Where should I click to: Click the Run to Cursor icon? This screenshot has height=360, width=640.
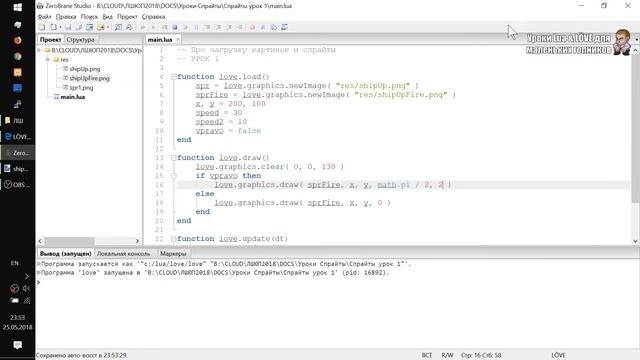tap(240, 27)
